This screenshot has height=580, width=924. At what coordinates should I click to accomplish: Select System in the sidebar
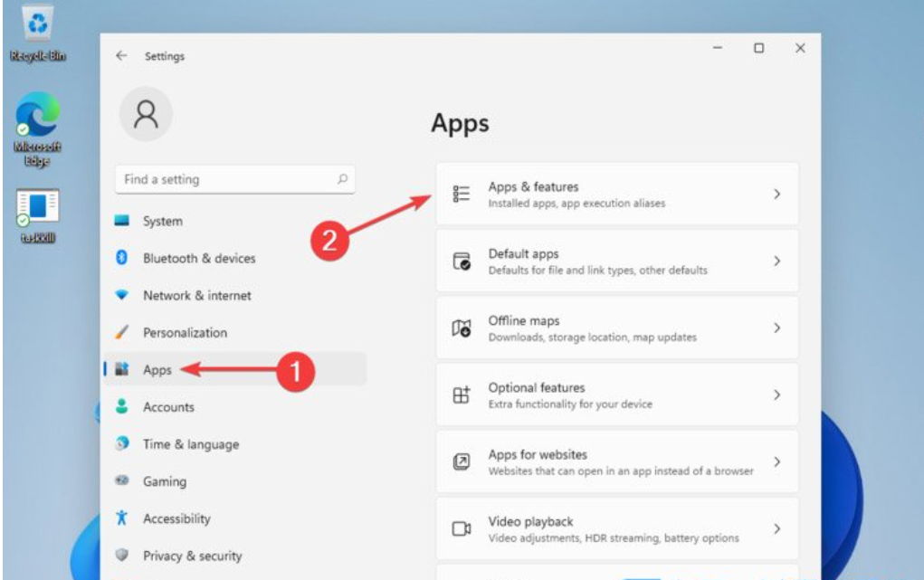[x=162, y=221]
